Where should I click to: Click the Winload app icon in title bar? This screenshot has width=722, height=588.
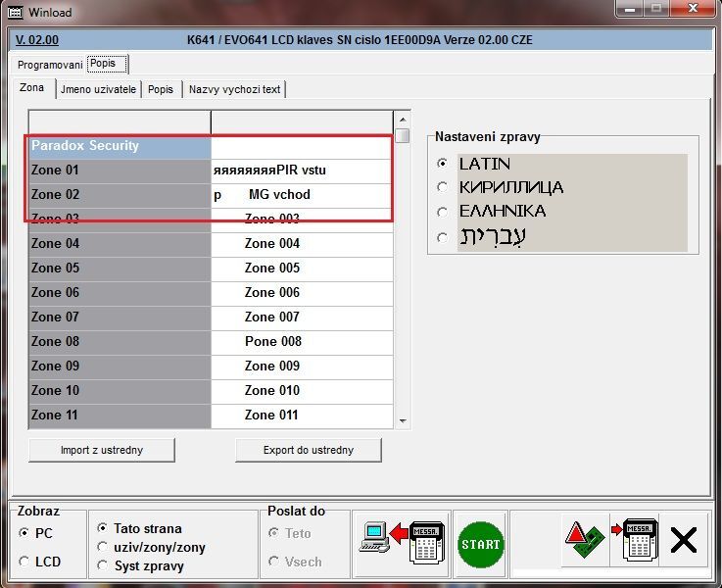[x=12, y=12]
